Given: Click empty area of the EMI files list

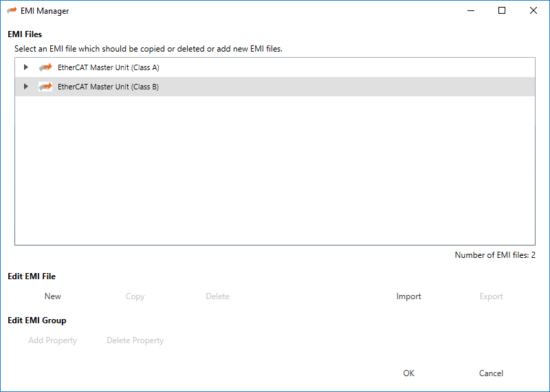Looking at the screenshot, I should (x=275, y=172).
